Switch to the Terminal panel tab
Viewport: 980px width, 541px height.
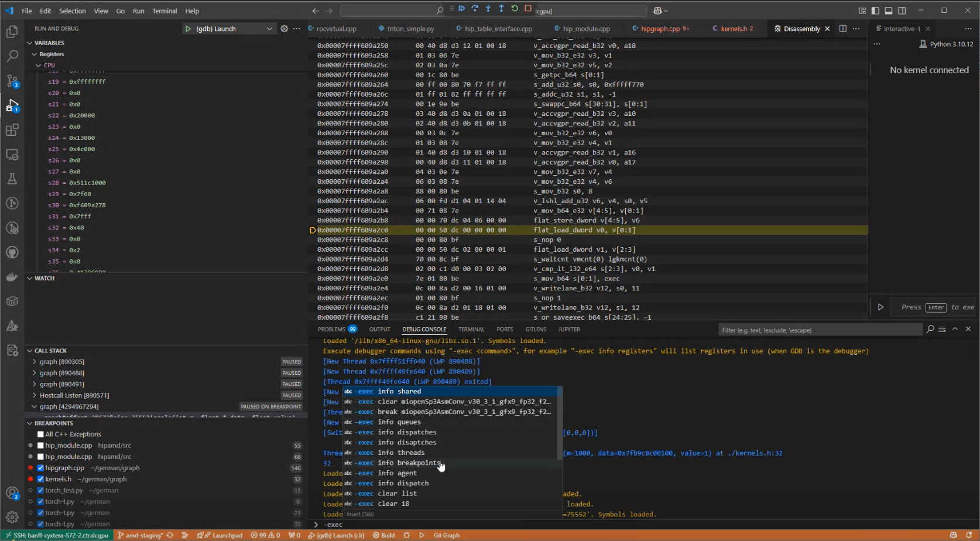coord(471,330)
